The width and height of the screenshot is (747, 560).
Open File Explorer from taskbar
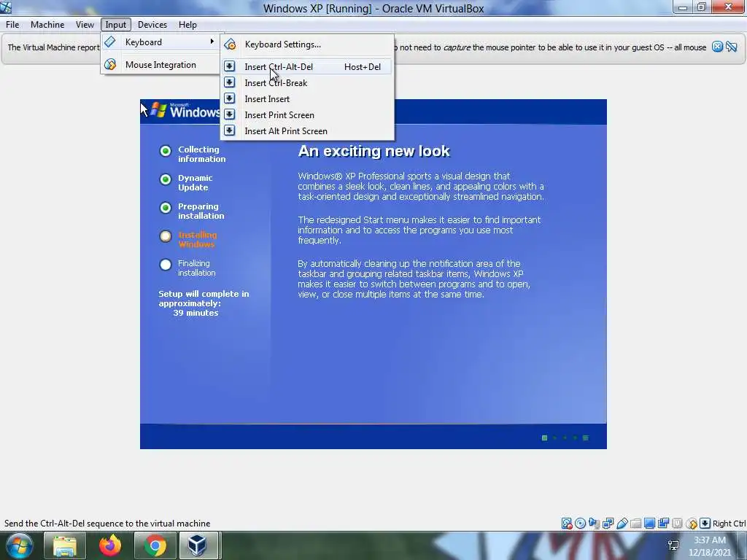point(65,545)
